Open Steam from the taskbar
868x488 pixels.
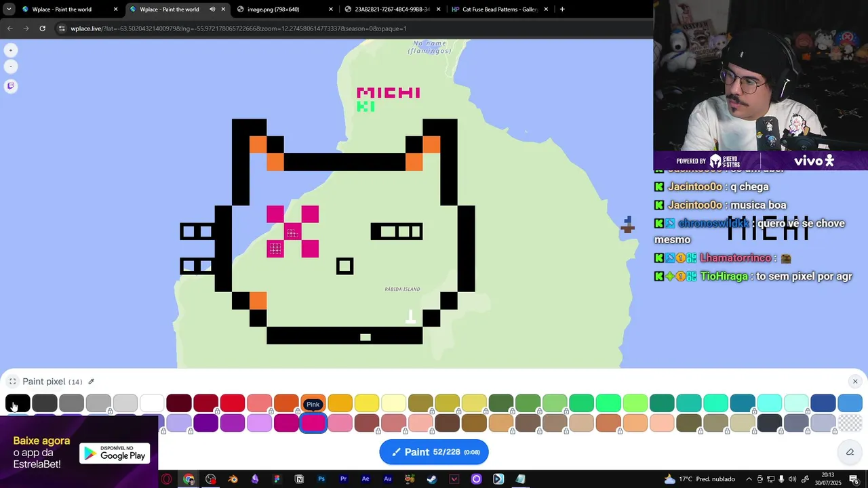click(x=432, y=479)
